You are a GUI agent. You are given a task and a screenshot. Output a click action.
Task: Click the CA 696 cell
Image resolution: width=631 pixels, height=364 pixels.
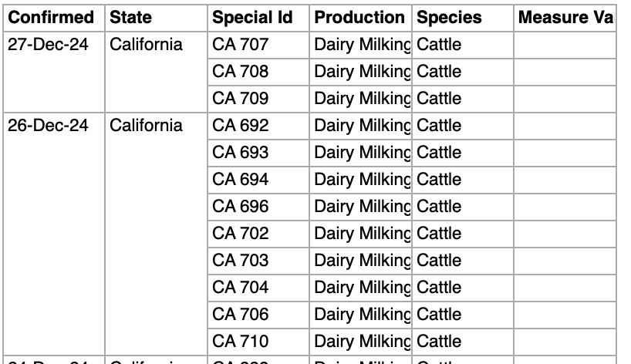tap(258, 207)
